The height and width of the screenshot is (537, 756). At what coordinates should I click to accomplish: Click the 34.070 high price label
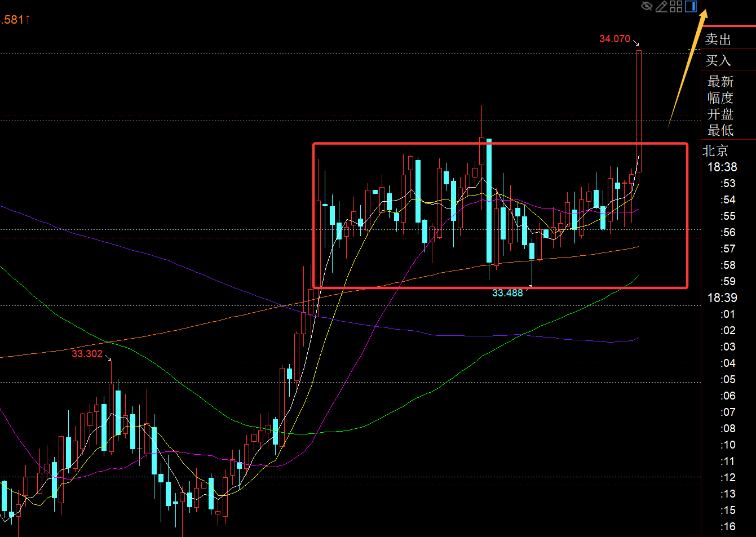[x=614, y=39]
